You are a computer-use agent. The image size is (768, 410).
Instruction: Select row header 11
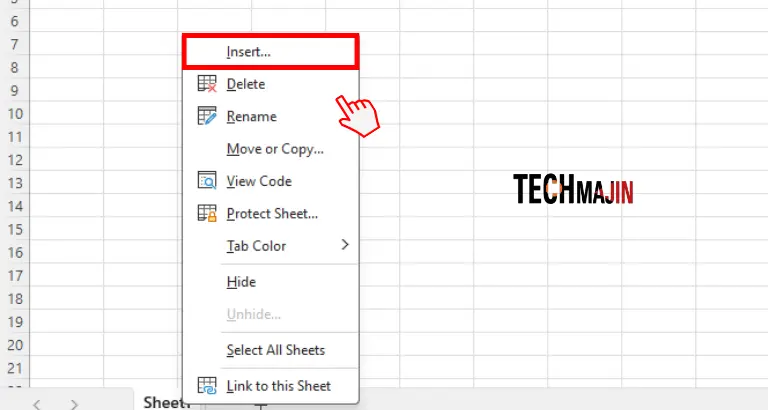click(x=15, y=137)
